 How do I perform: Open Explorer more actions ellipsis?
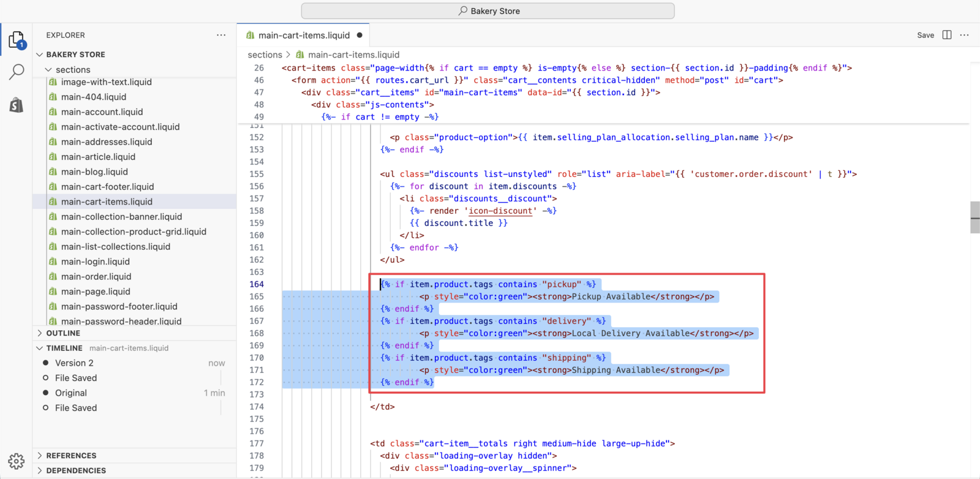click(221, 35)
